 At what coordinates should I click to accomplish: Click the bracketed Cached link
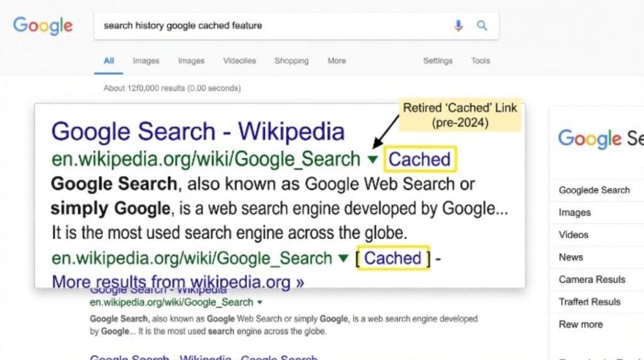[393, 258]
